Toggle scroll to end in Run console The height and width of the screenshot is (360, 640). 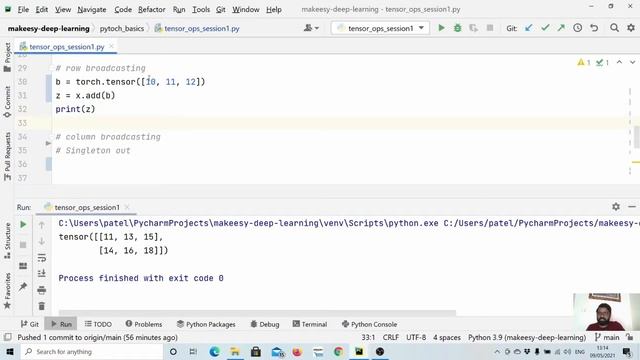[x=42, y=273]
